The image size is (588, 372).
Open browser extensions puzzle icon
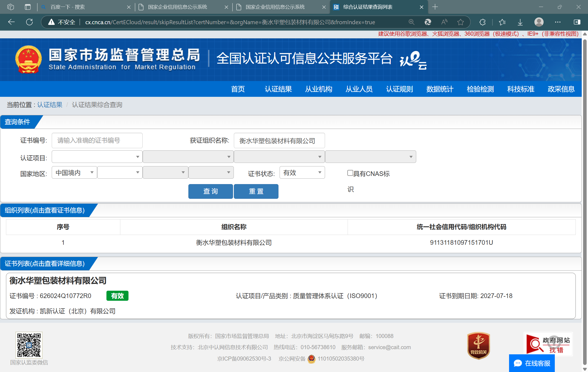[482, 22]
